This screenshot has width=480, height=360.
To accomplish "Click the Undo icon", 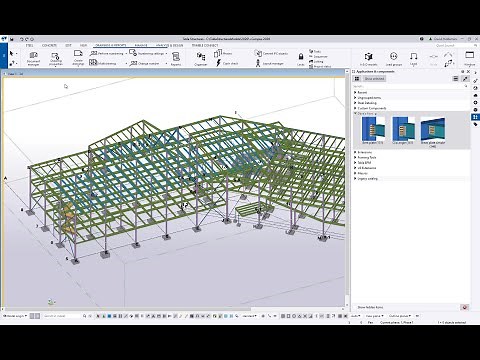I will tap(22, 39).
